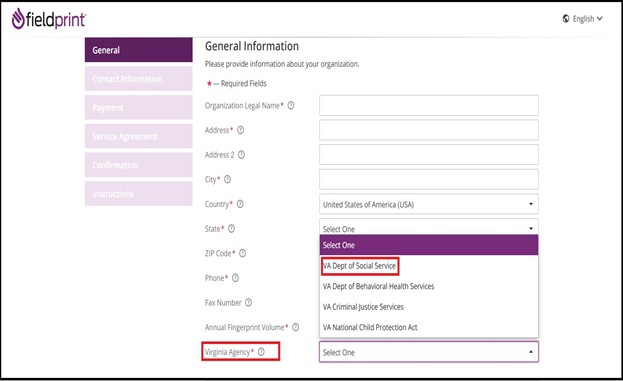Go to Payment sidebar tab
Screen dimensions: 623x381
139,107
